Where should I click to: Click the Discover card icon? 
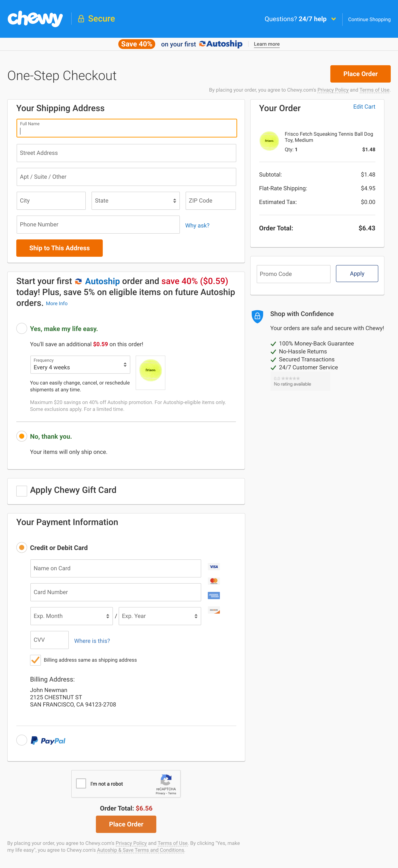214,610
